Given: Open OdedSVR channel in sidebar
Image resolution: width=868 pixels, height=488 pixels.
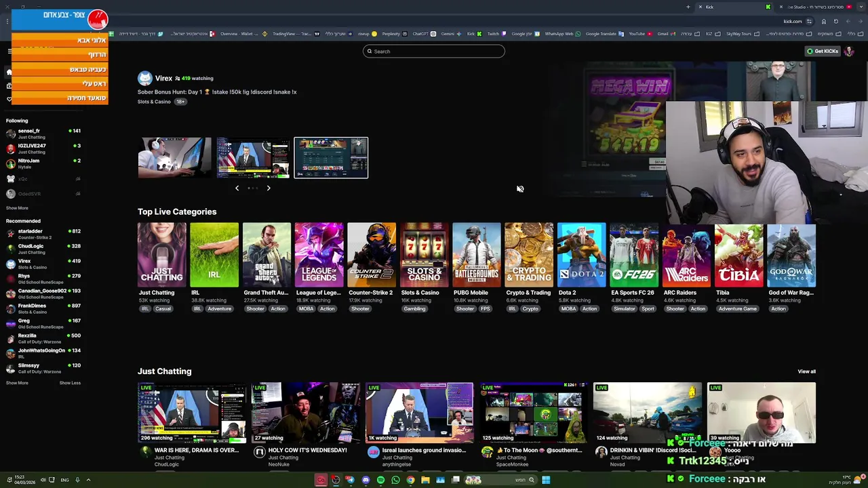Looking at the screenshot, I should click(43, 194).
